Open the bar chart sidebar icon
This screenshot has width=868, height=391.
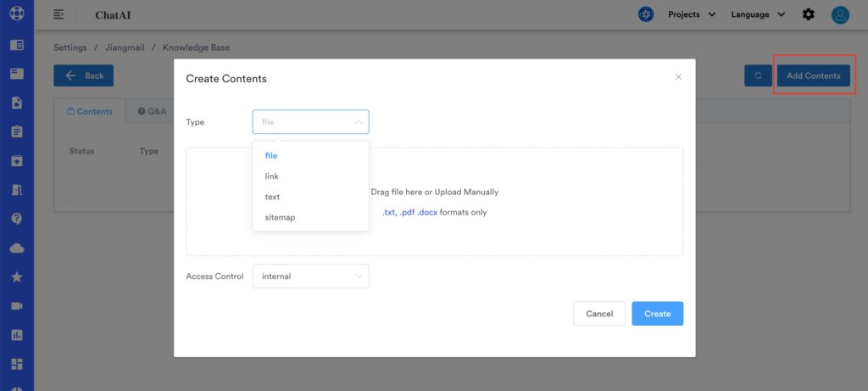[17, 335]
